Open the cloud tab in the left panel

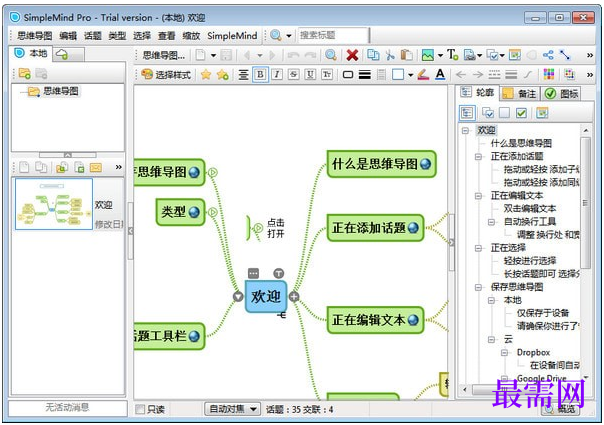68,55
